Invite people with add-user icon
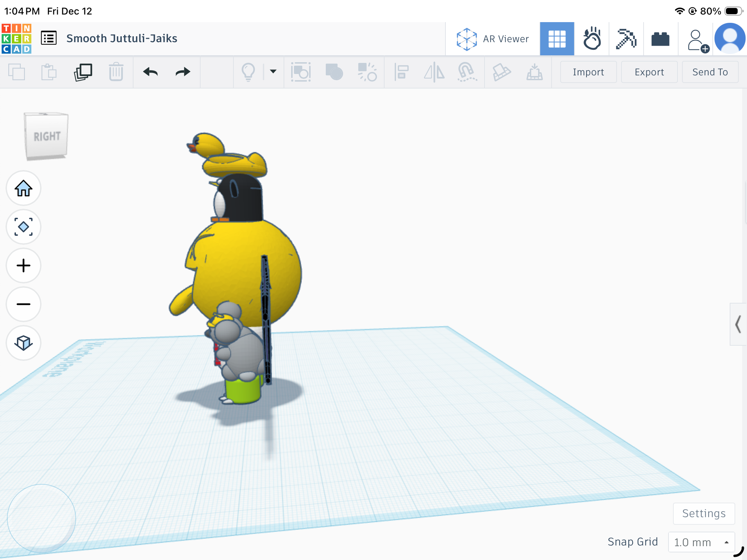 pyautogui.click(x=698, y=40)
